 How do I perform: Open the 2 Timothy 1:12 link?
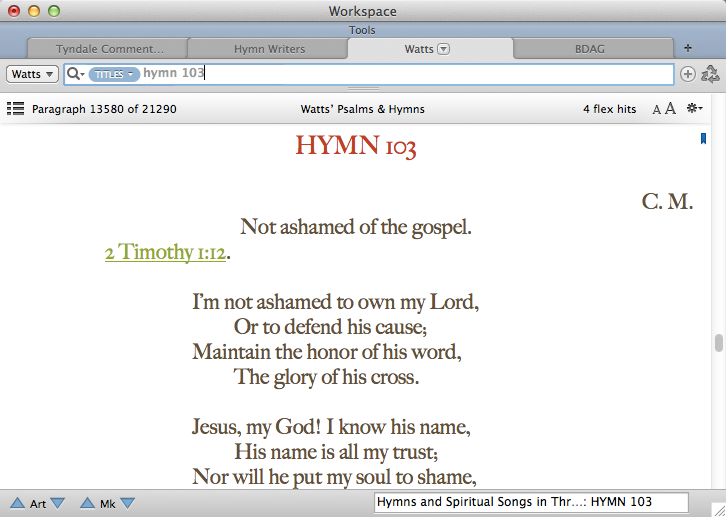tap(165, 252)
